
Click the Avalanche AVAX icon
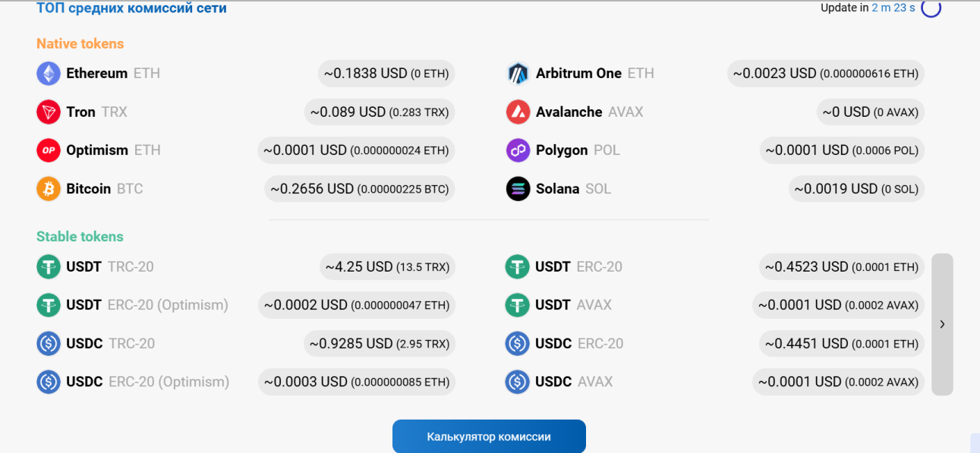(x=518, y=112)
